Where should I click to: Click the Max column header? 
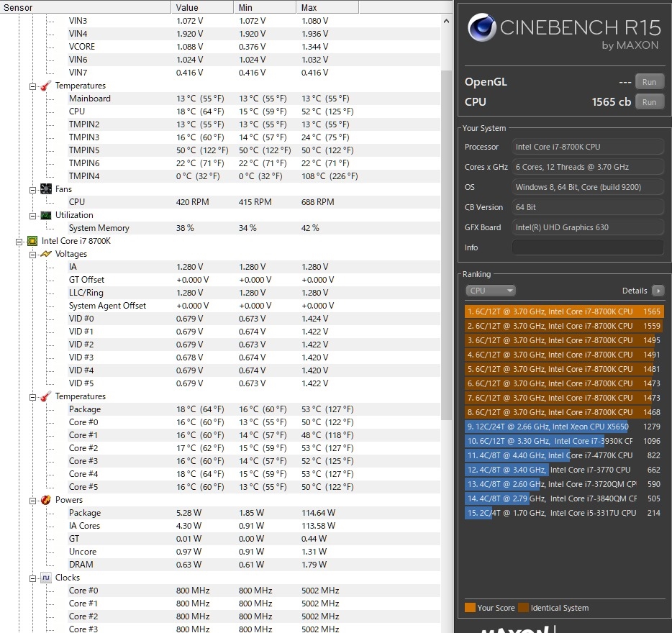(327, 7)
